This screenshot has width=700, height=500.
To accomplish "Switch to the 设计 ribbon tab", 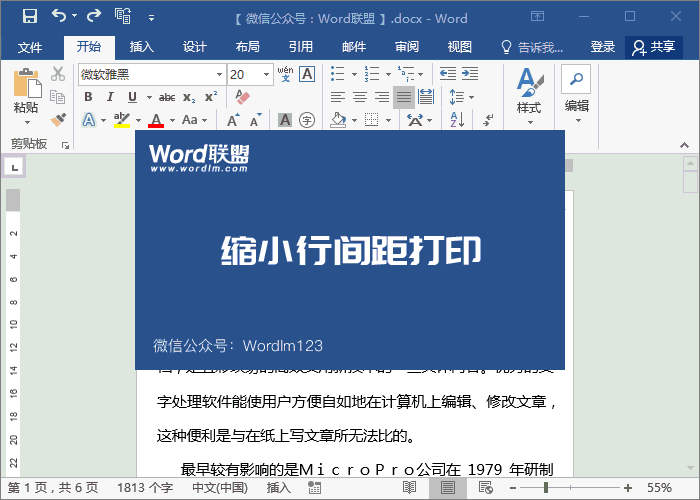I will pos(195,47).
